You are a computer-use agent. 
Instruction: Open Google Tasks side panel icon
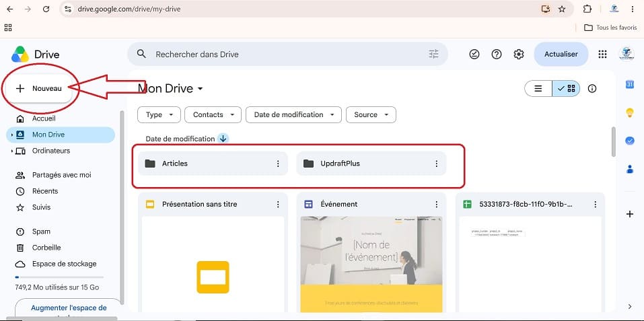pyautogui.click(x=630, y=141)
